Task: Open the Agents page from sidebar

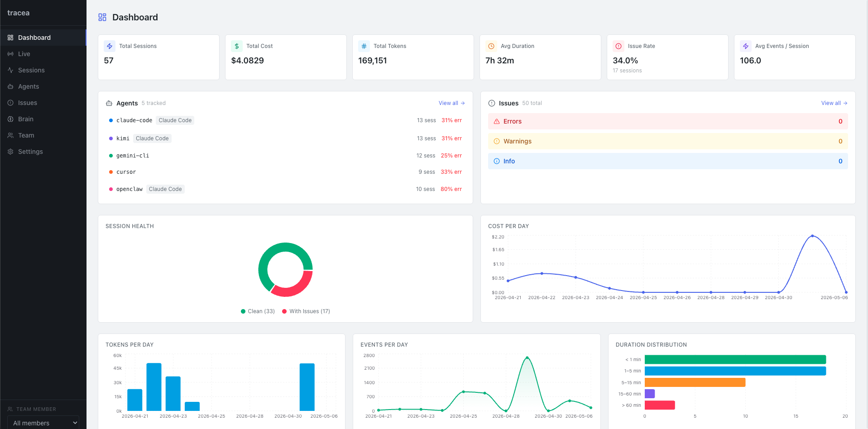Action: click(43, 86)
